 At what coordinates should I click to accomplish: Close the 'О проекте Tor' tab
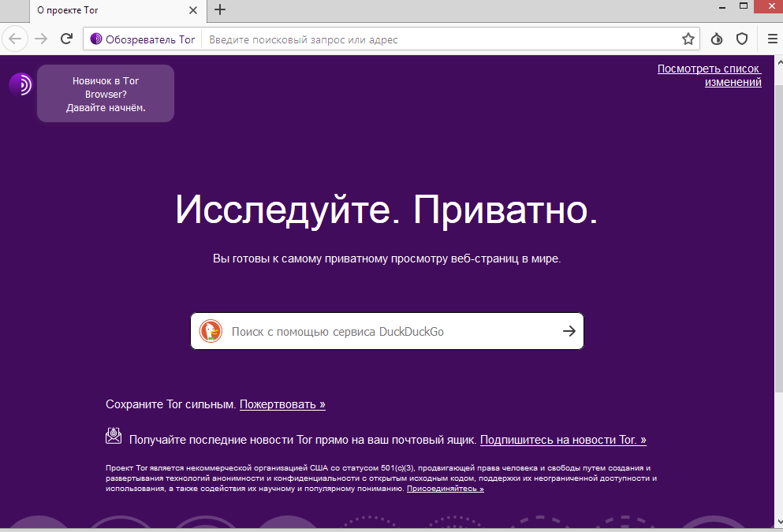click(193, 10)
